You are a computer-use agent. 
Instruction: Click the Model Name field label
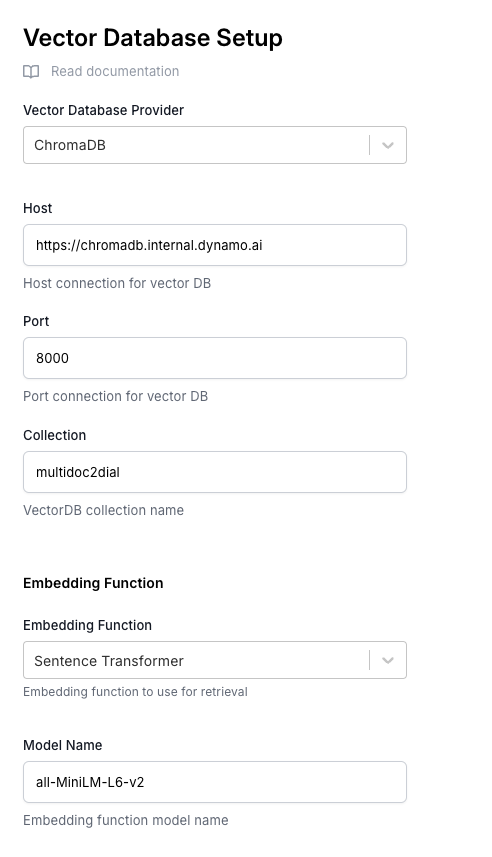click(x=63, y=746)
